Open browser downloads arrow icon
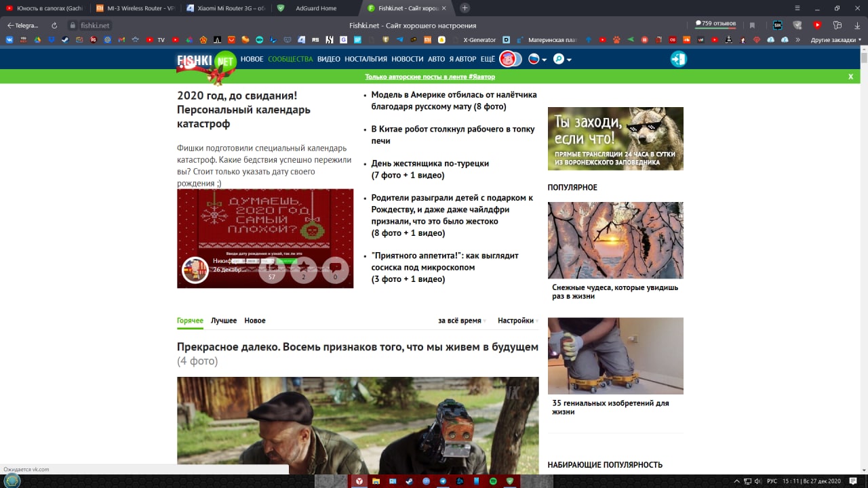 [x=857, y=25]
